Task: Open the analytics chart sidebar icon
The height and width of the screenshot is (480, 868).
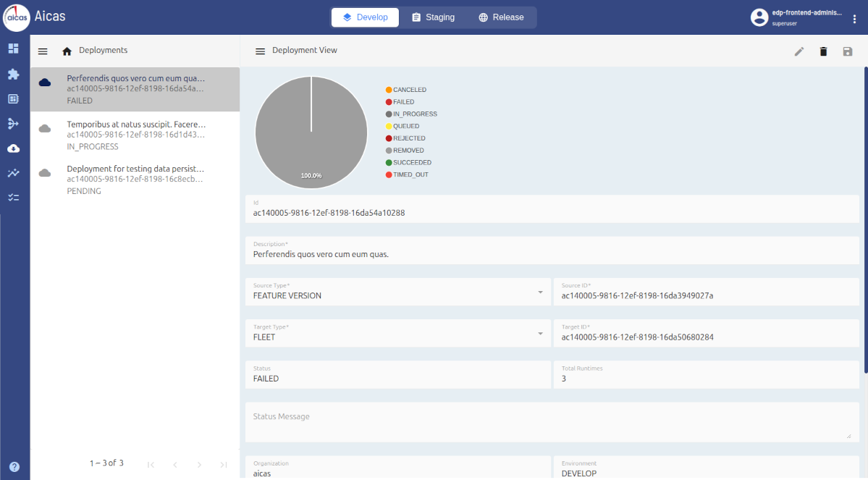Action: [x=13, y=173]
